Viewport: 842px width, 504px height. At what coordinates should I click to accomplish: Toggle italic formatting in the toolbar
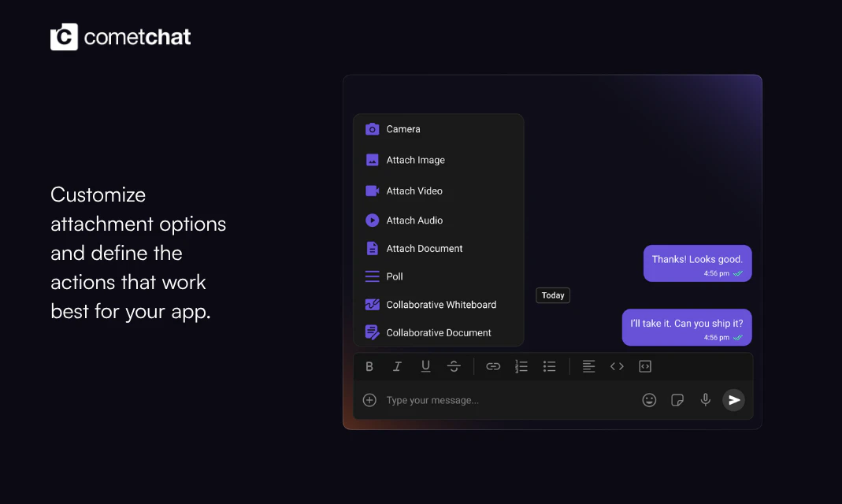397,366
